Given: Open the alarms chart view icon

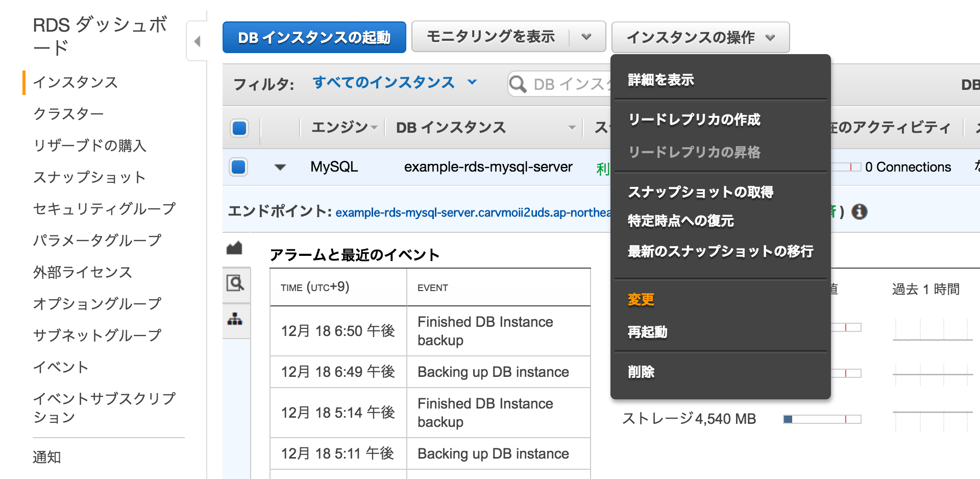Looking at the screenshot, I should [235, 248].
